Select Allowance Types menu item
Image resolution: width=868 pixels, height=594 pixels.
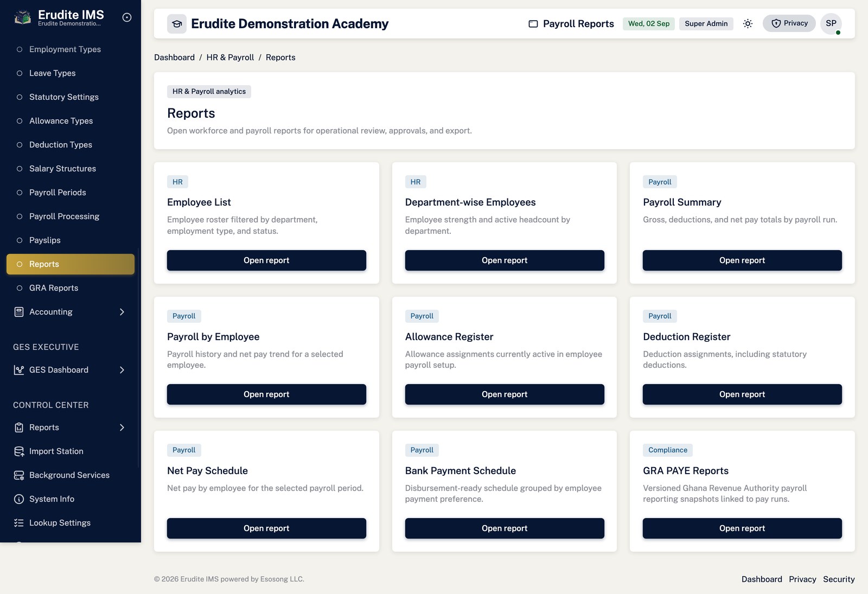coord(71,121)
